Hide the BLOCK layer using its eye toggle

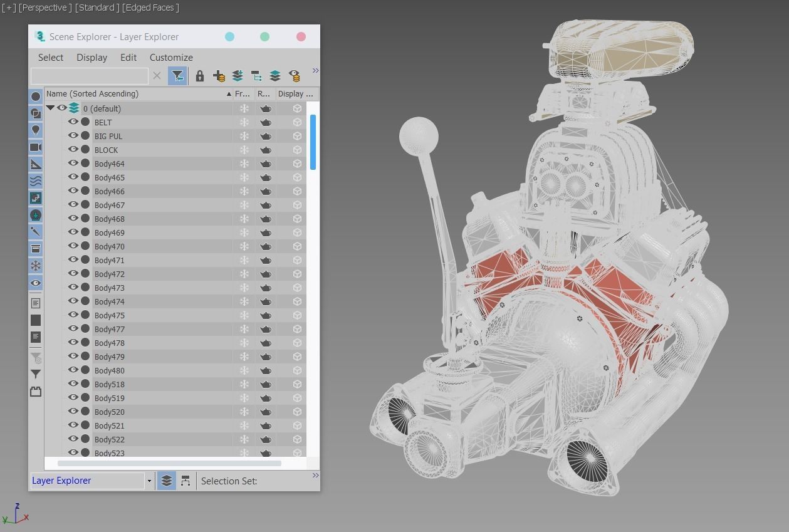click(73, 150)
